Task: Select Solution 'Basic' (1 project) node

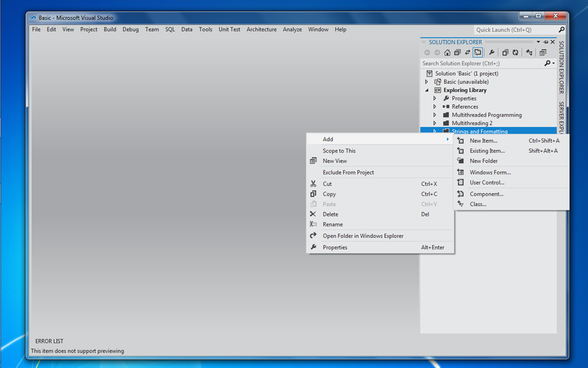Action: click(466, 74)
